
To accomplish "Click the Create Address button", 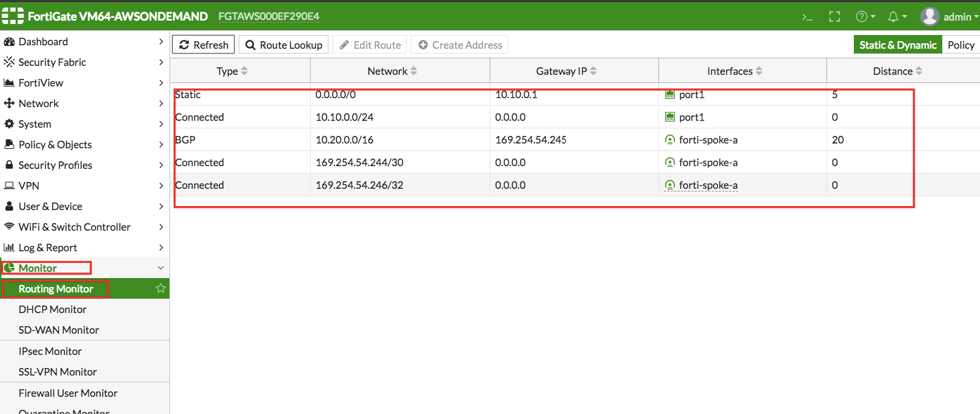I will [459, 45].
